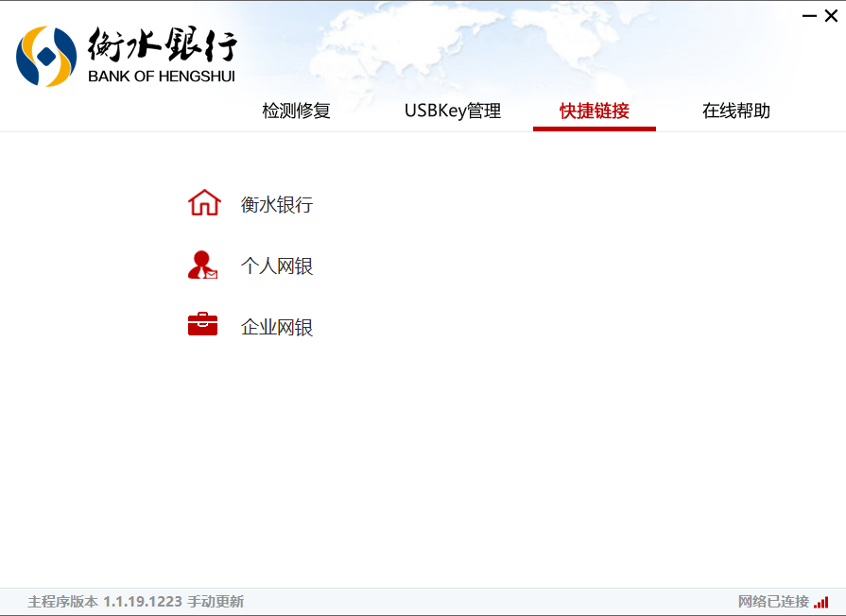846x616 pixels.
Task: Click the red network signal bars icon
Action: [x=820, y=602]
